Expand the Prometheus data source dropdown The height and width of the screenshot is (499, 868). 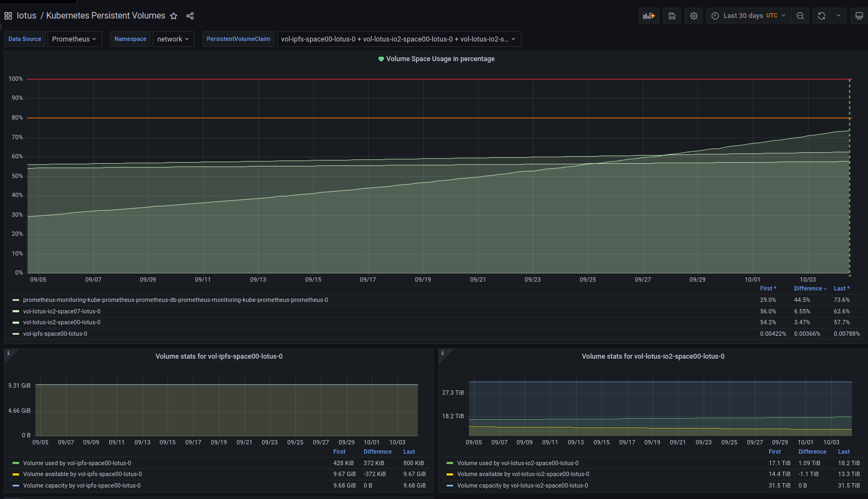coord(74,39)
